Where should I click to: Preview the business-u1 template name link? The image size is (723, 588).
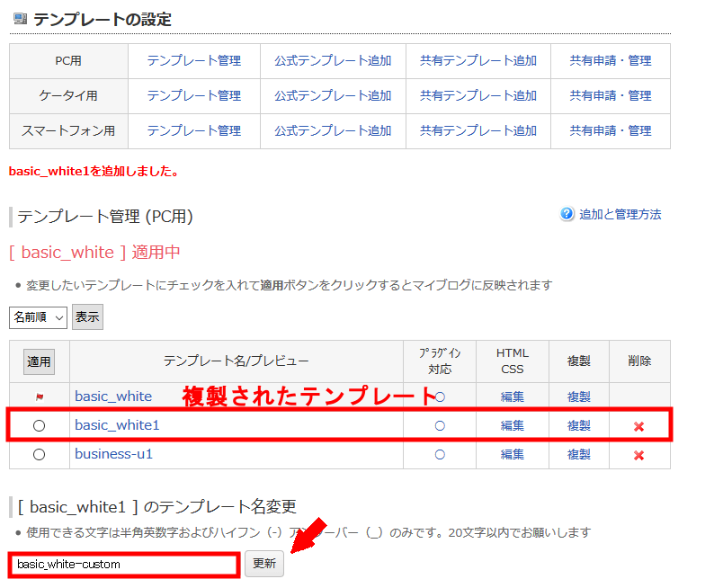pos(113,454)
